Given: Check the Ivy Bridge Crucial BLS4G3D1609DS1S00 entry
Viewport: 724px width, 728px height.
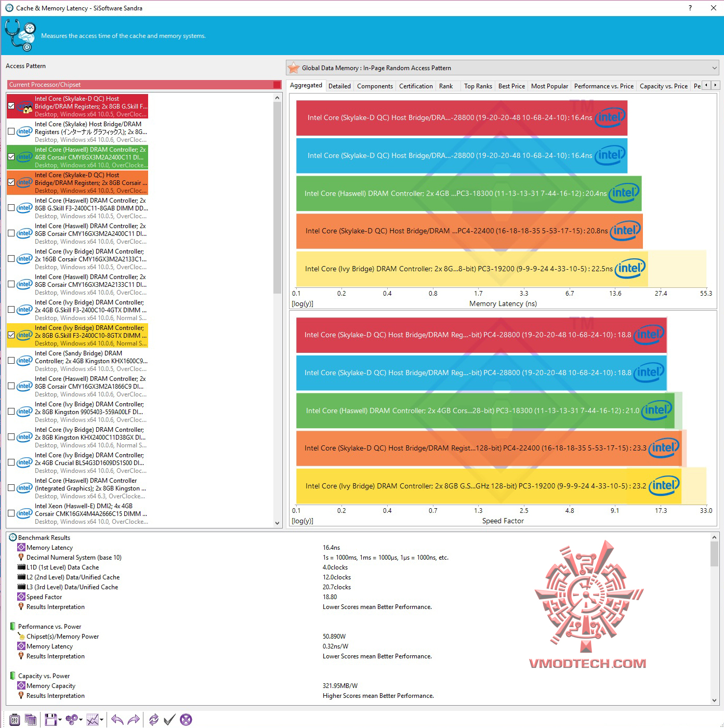Looking at the screenshot, I should [11, 462].
